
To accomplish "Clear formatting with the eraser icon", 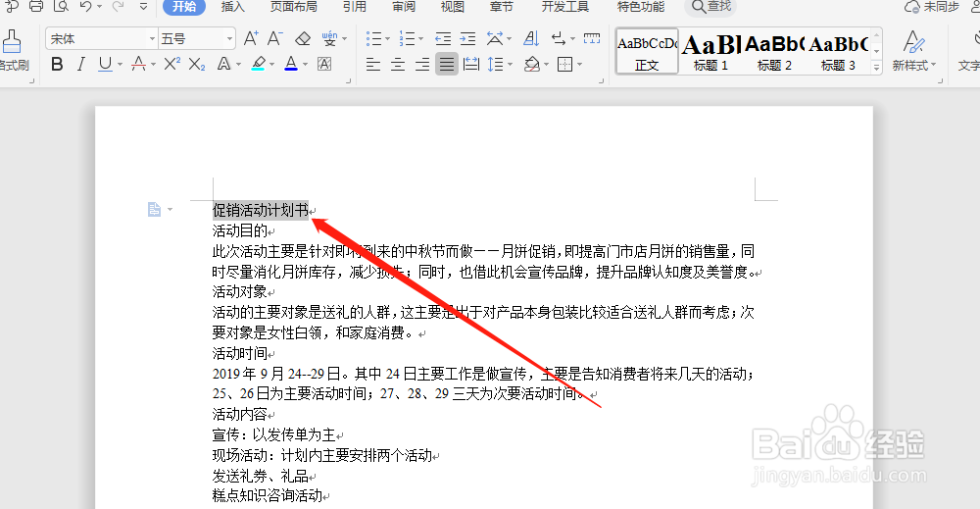I will (303, 39).
